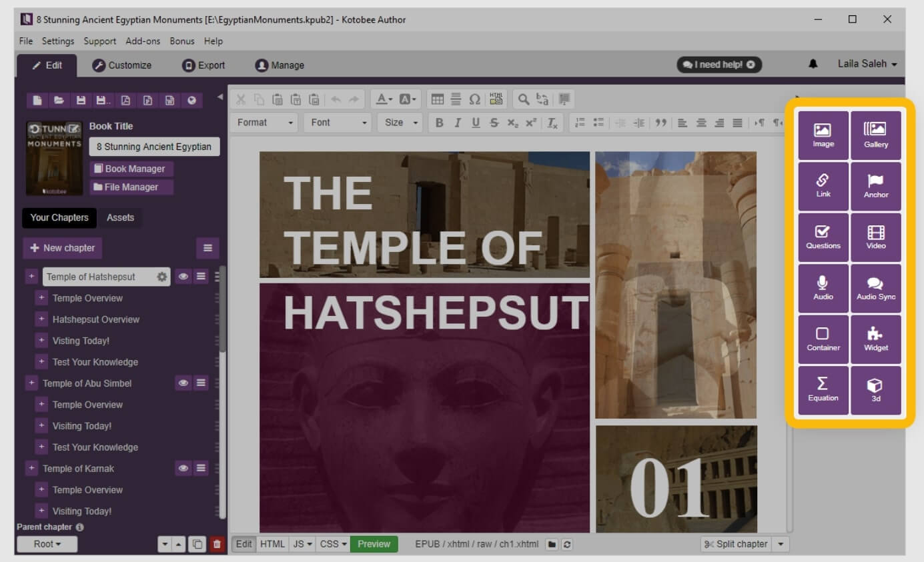Viewport: 924px width, 562px height.
Task: Insert an Image from the widget panel
Action: coord(823,135)
